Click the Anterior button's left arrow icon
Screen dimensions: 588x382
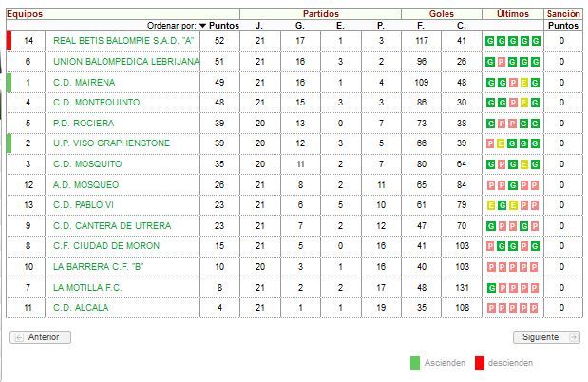tap(19, 337)
